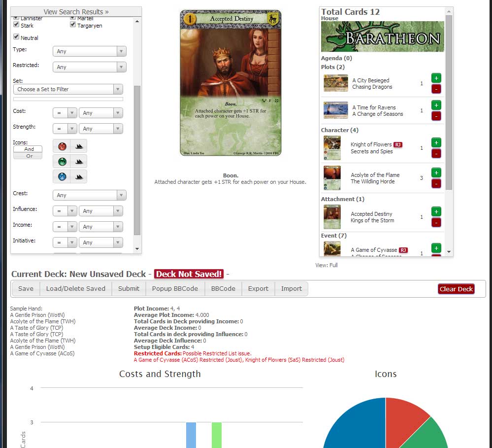
Task: Open A Time for Ravens card thumbnail
Action: coord(335,110)
